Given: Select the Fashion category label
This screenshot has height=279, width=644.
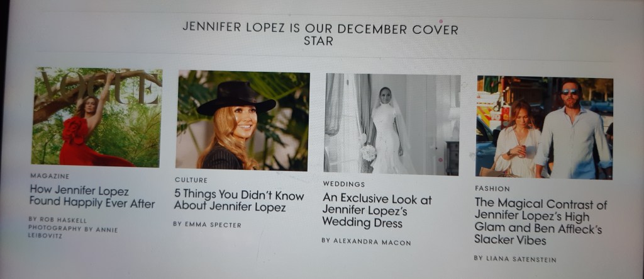Looking at the screenshot, I should coord(492,189).
